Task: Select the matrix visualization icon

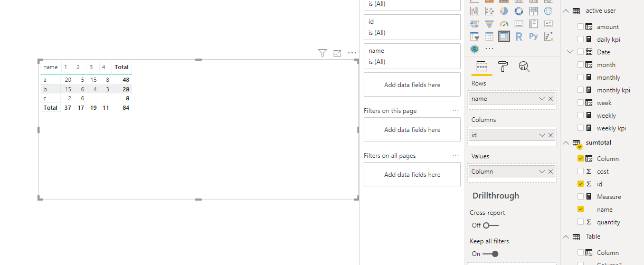Action: [504, 36]
